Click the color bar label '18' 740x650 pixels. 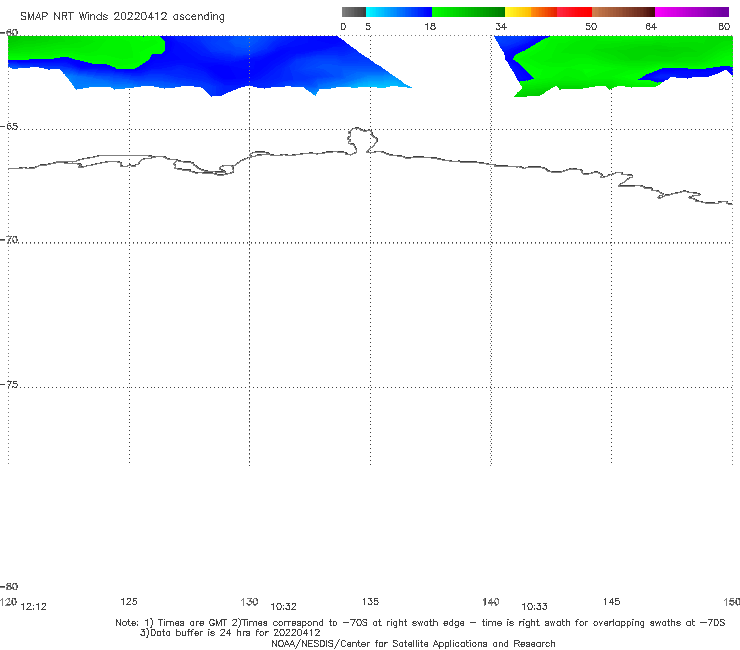[x=430, y=26]
